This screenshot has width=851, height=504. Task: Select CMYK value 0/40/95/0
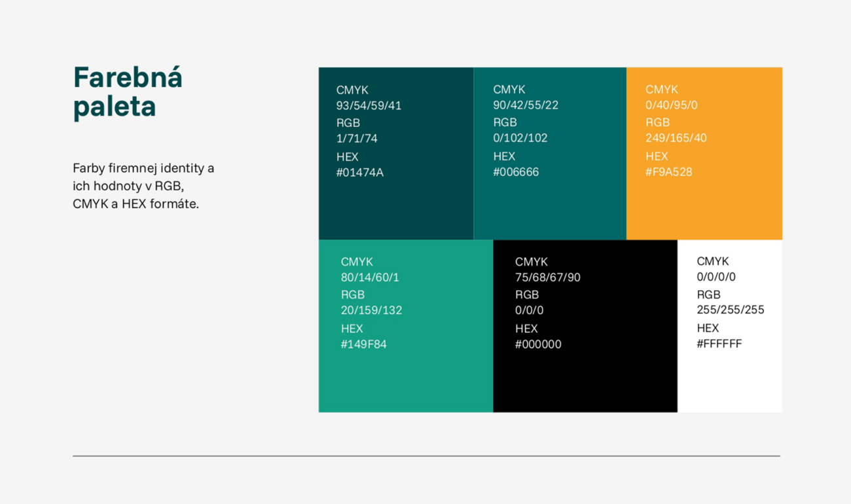[x=672, y=105]
